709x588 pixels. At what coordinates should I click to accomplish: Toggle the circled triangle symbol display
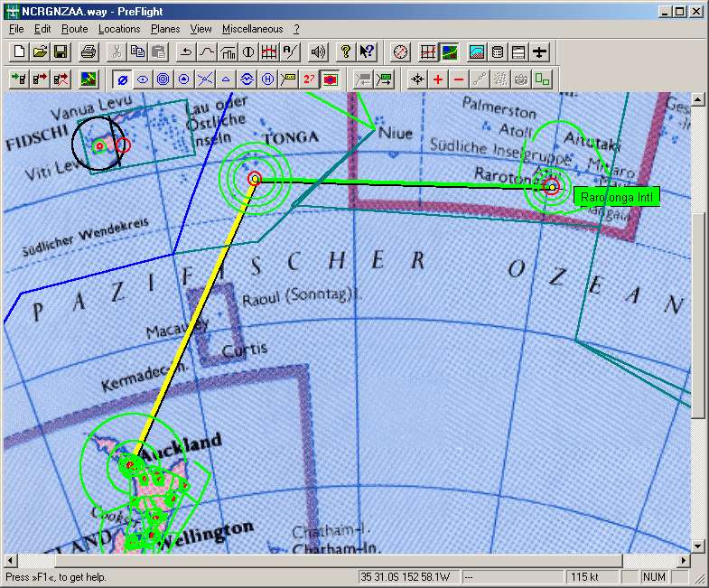(x=184, y=79)
